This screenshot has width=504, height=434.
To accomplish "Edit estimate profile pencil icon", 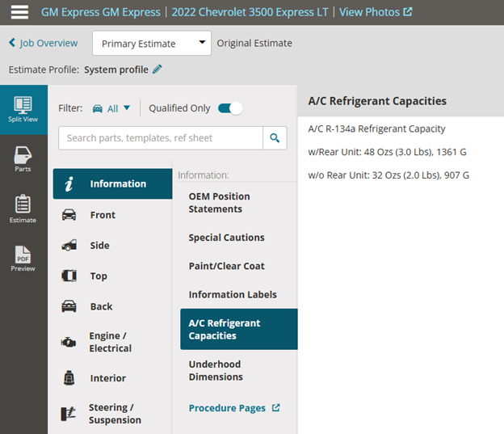I will click(x=157, y=70).
